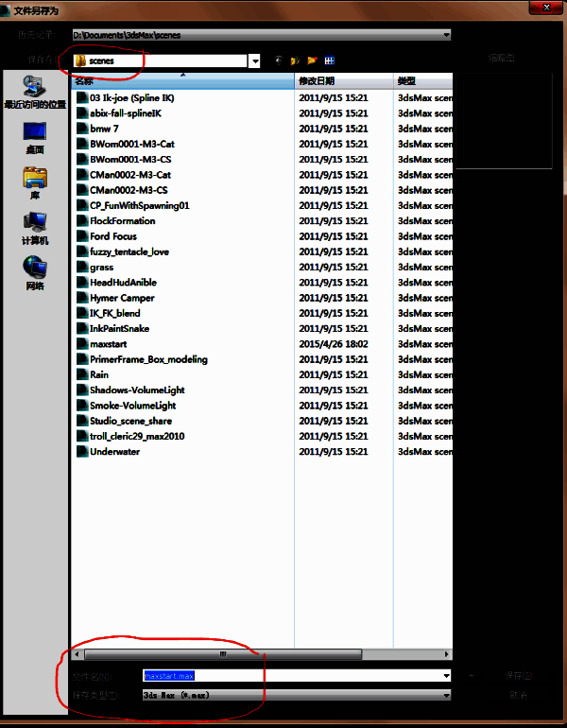Open the Network sidebar location
This screenshot has height=728, width=567.
[x=35, y=272]
